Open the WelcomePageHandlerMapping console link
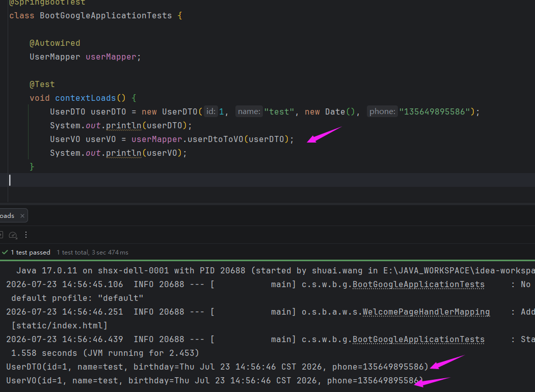The width and height of the screenshot is (535, 392). point(426,312)
